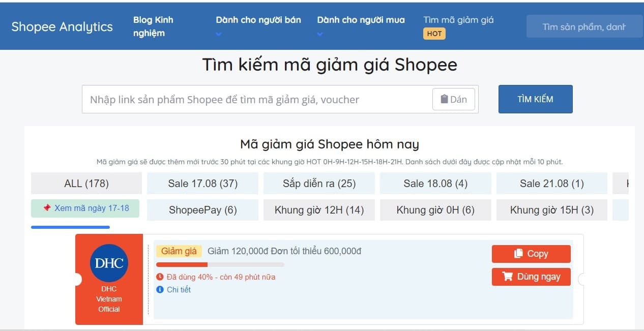Filter by ShopeePay (6) vouchers
The width and height of the screenshot is (644, 331).
point(202,210)
